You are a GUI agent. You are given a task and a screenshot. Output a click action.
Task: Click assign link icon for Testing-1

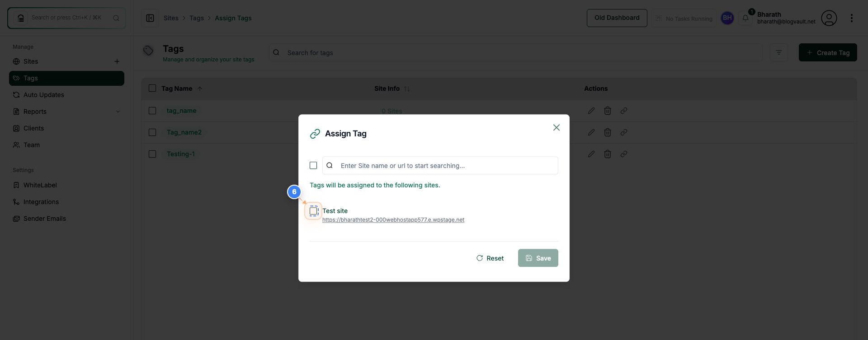pos(624,154)
